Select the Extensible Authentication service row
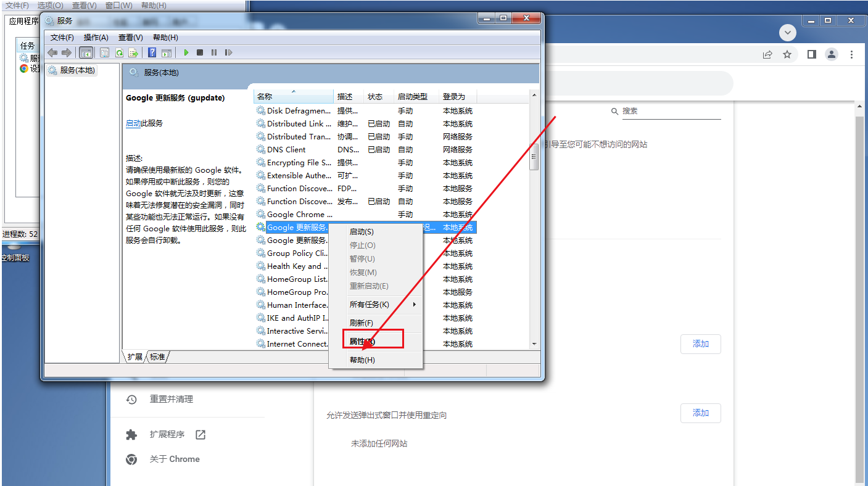868x486 pixels. 365,176
